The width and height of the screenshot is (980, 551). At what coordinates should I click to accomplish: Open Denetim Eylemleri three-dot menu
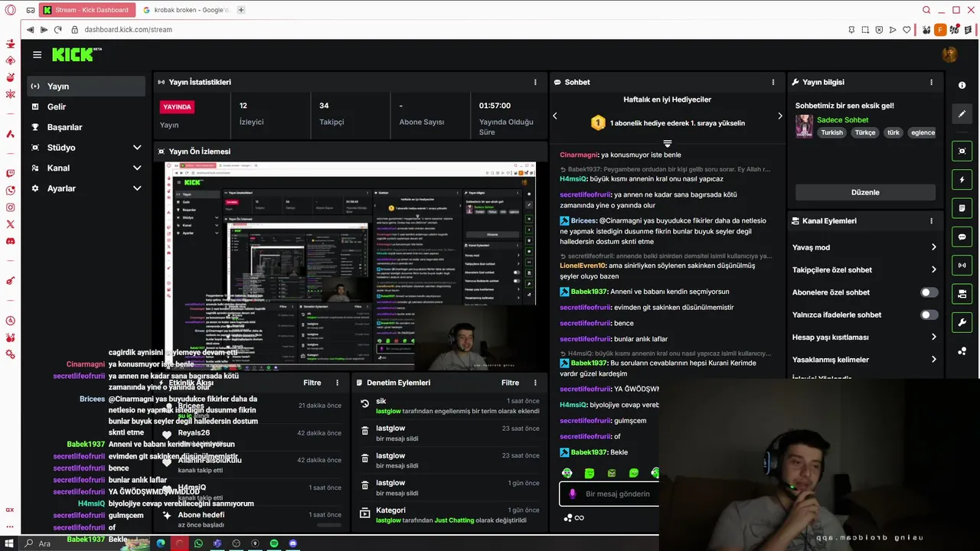(x=535, y=383)
